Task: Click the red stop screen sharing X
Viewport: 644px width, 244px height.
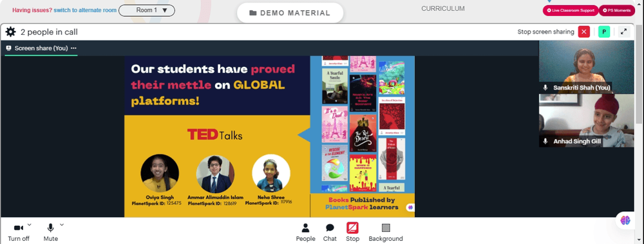Action: coord(583,32)
